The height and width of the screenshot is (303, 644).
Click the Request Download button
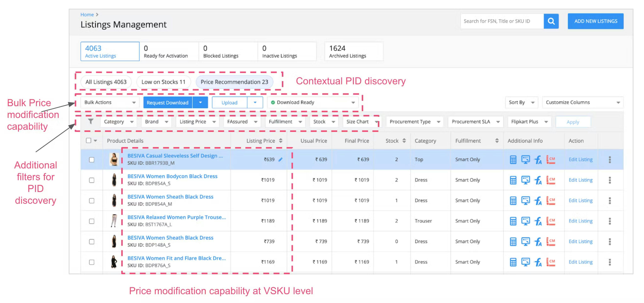pos(168,102)
